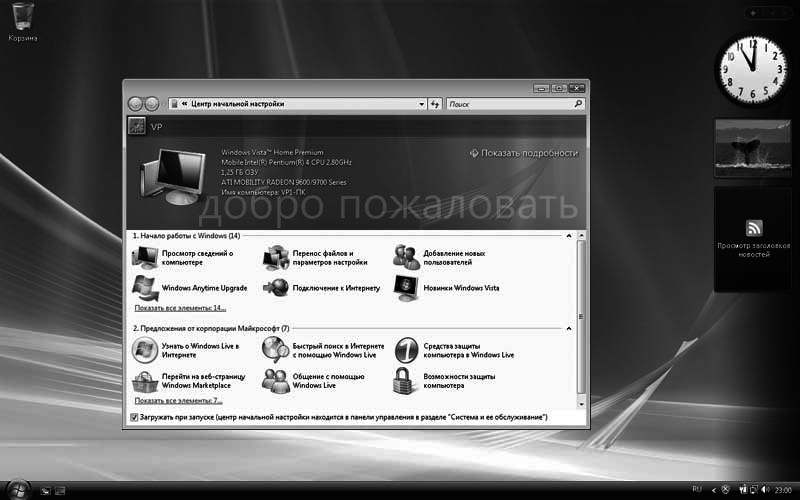Click Показать все элементы: 7 link
This screenshot has height=500, width=800.
[x=178, y=401]
